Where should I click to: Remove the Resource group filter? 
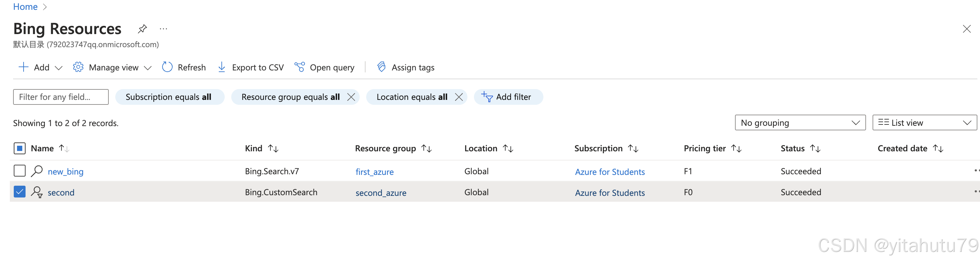(x=351, y=97)
